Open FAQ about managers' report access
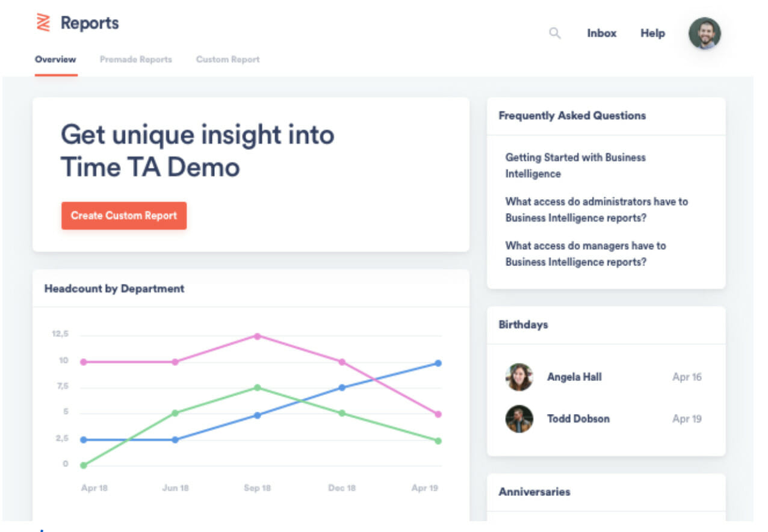The height and width of the screenshot is (532, 768). click(x=585, y=253)
